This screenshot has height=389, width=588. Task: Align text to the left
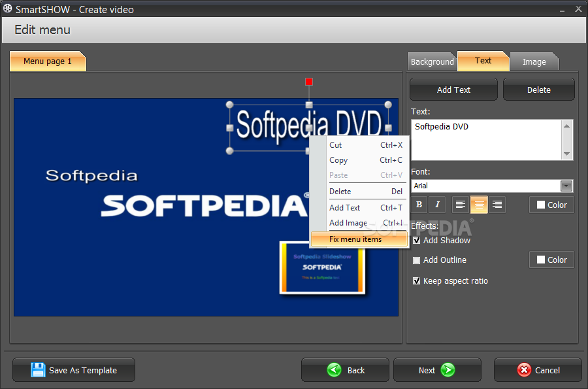click(461, 205)
